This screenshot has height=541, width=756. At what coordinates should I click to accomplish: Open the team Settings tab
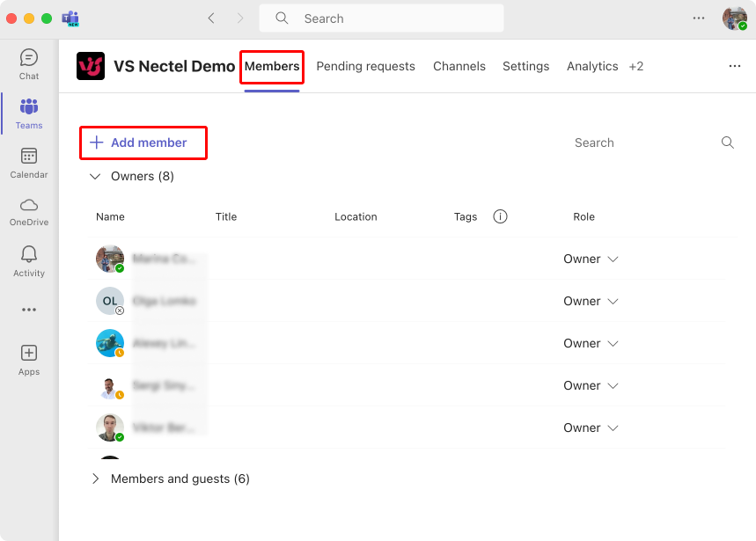526,66
